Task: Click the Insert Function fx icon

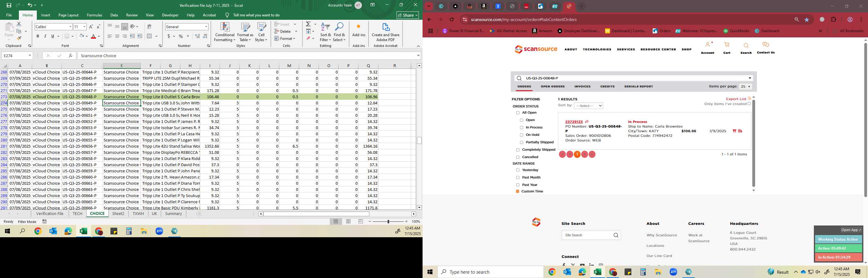Action: tap(71, 56)
